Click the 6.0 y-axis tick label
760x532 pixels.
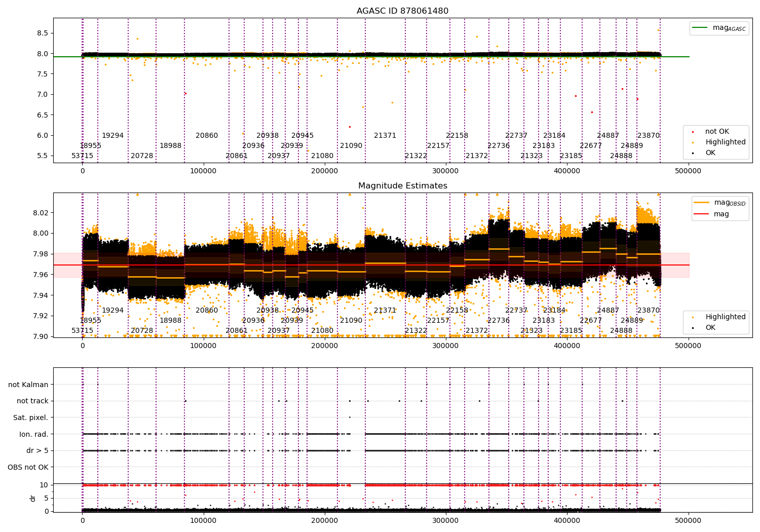[42, 135]
